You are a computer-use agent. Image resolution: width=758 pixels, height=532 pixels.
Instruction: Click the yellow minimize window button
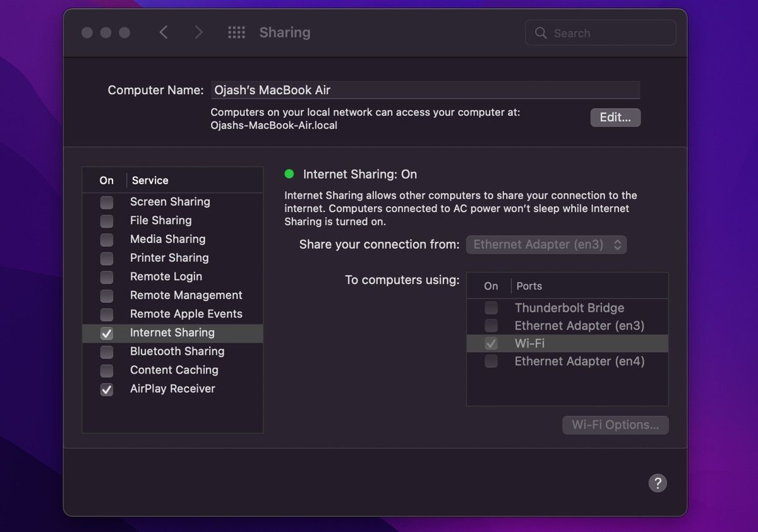pos(106,32)
